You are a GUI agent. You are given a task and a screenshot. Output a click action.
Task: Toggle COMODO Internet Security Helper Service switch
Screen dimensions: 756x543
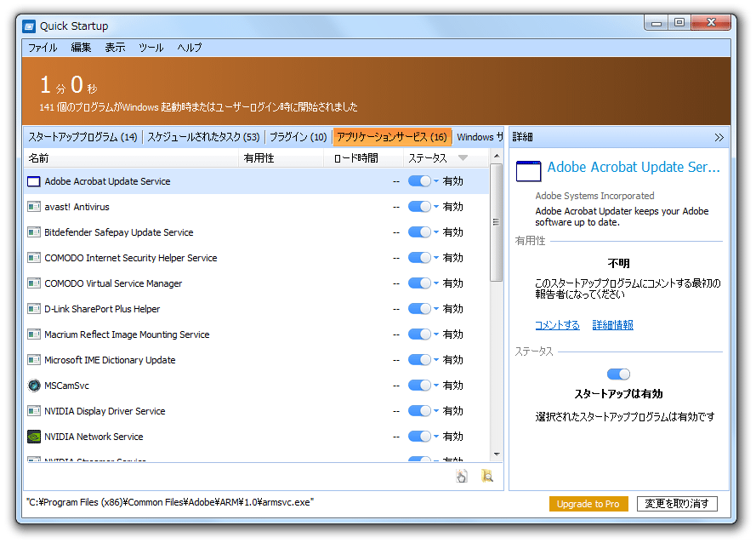coord(419,258)
